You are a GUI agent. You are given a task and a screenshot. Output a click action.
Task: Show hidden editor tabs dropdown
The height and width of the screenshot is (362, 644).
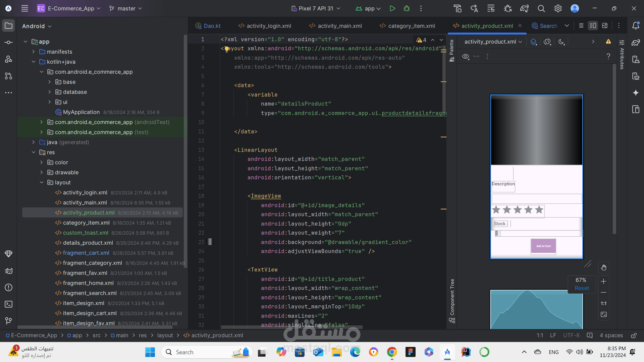coord(567,26)
